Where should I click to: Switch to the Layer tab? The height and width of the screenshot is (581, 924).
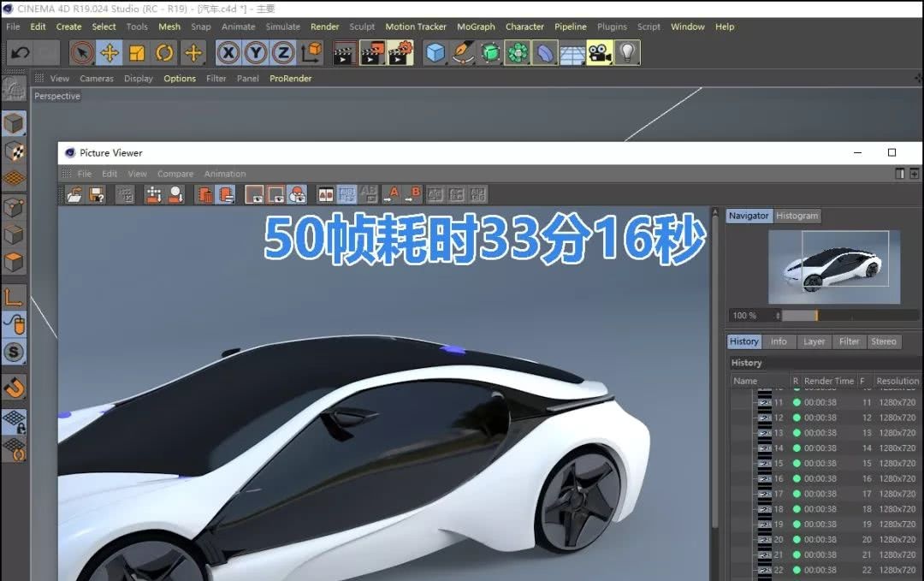814,341
